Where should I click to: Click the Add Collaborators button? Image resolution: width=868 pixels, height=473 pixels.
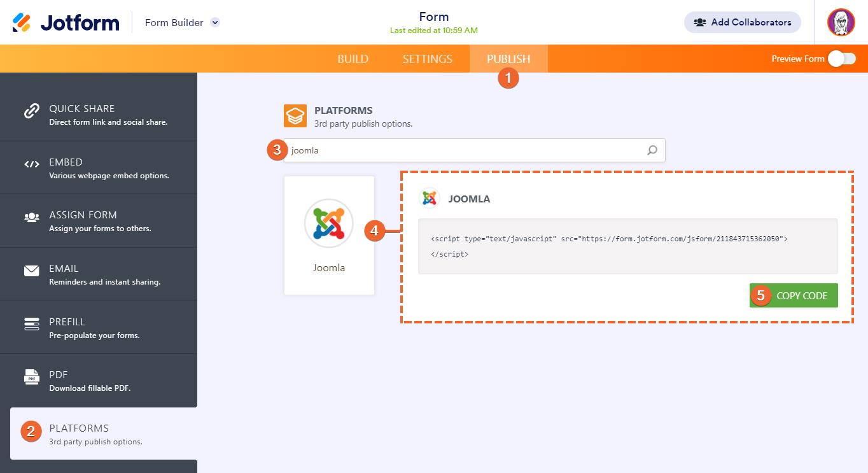point(743,22)
